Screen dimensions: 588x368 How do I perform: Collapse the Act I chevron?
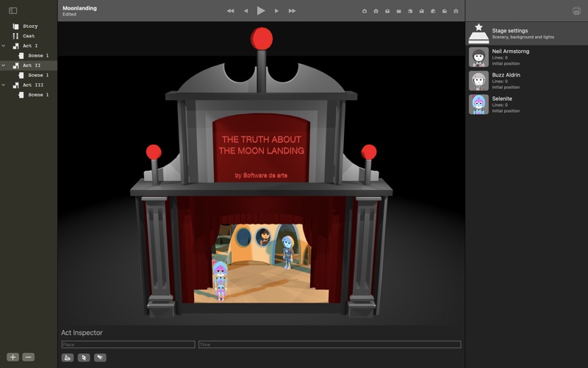coord(4,46)
